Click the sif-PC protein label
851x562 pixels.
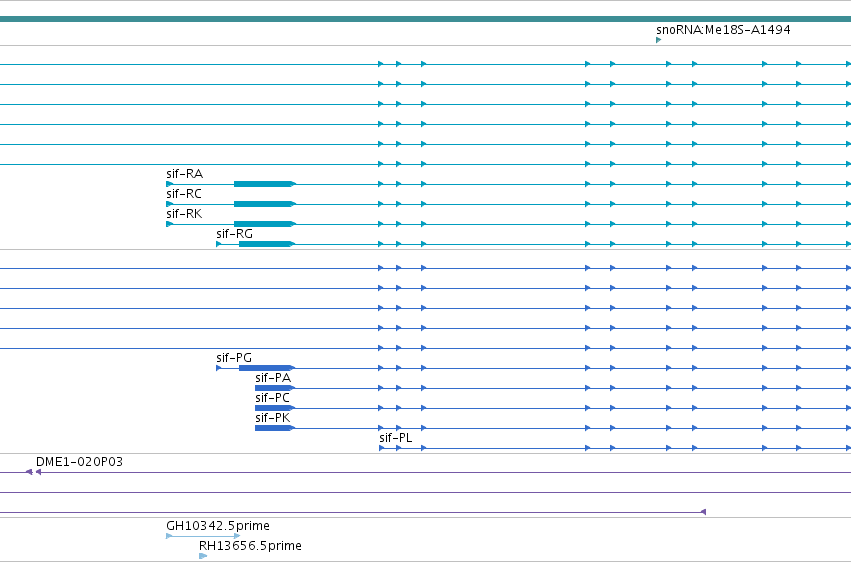point(272,398)
